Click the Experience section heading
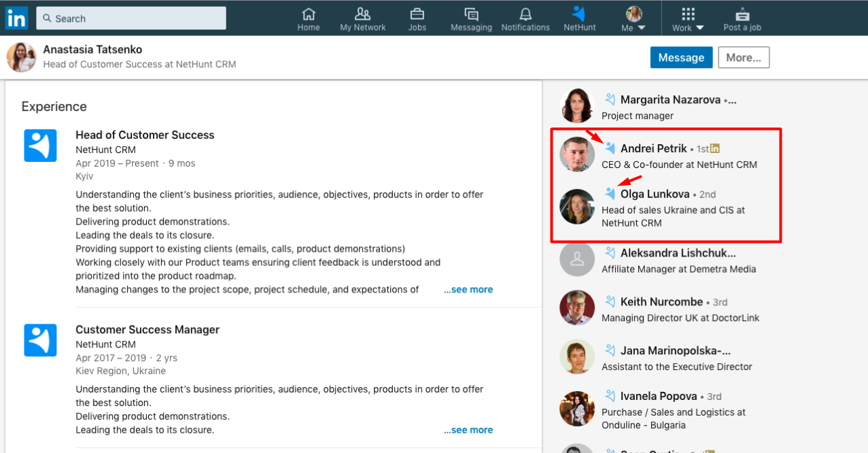868x453 pixels. click(54, 107)
